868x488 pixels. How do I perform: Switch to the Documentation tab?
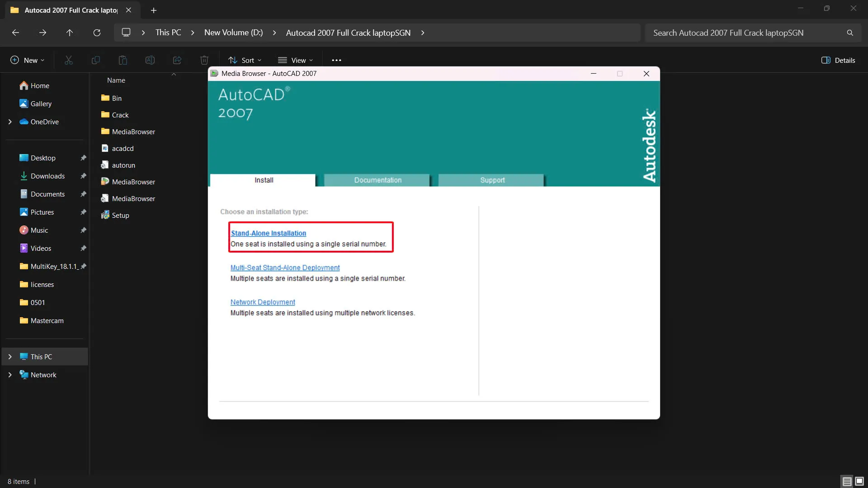pyautogui.click(x=377, y=180)
